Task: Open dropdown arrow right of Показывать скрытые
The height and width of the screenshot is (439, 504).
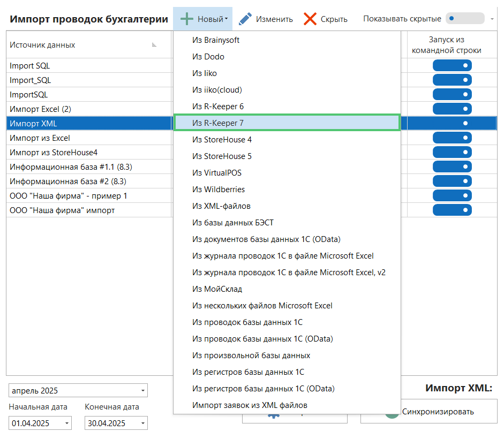Action: 492,19
